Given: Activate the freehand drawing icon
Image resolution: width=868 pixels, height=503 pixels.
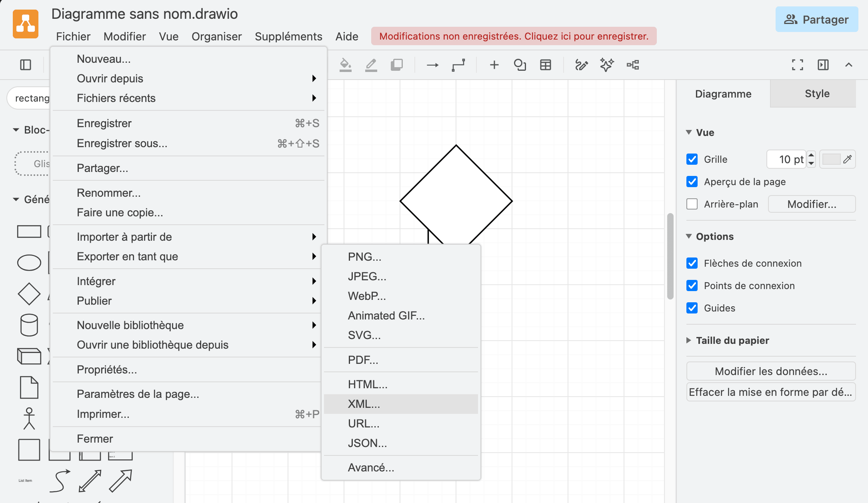Looking at the screenshot, I should (581, 65).
